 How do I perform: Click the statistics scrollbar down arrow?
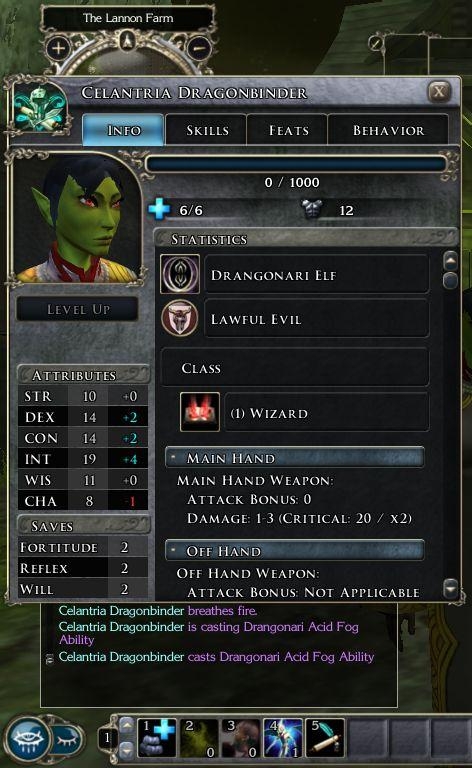click(x=450, y=587)
